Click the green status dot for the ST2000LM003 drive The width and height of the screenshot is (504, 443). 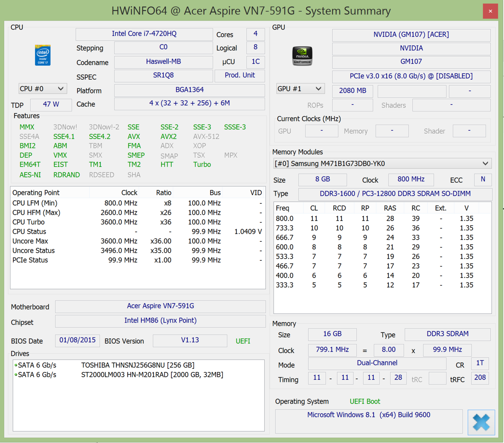(x=16, y=375)
